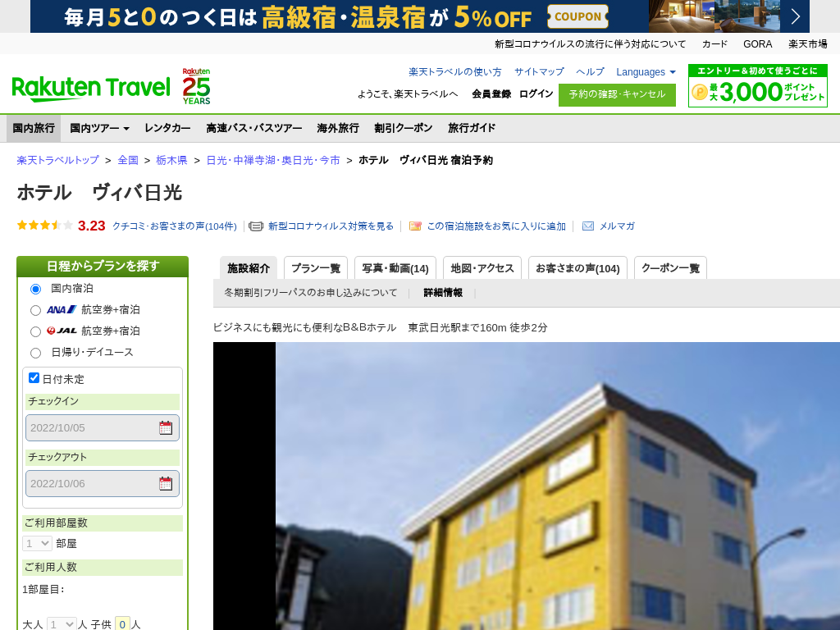The width and height of the screenshot is (840, 630).
Task: Click the banner's next arrow
Action: (795, 16)
